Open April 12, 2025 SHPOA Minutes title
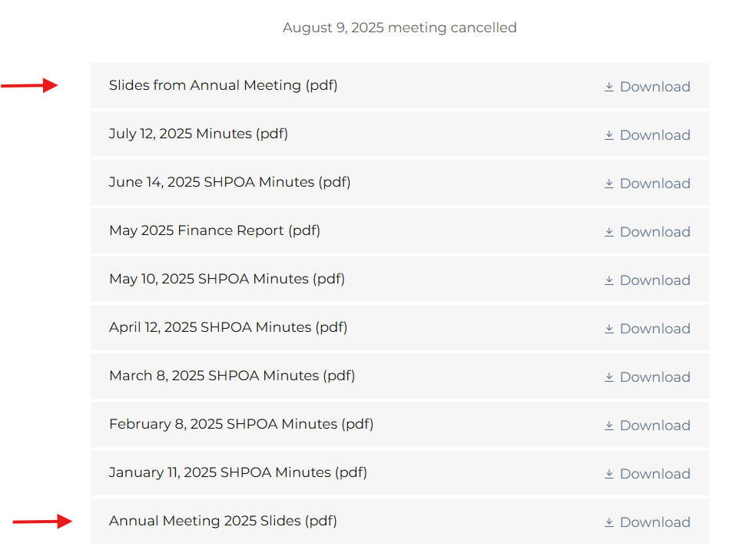Screen dimensions: 746x560 click(x=228, y=327)
